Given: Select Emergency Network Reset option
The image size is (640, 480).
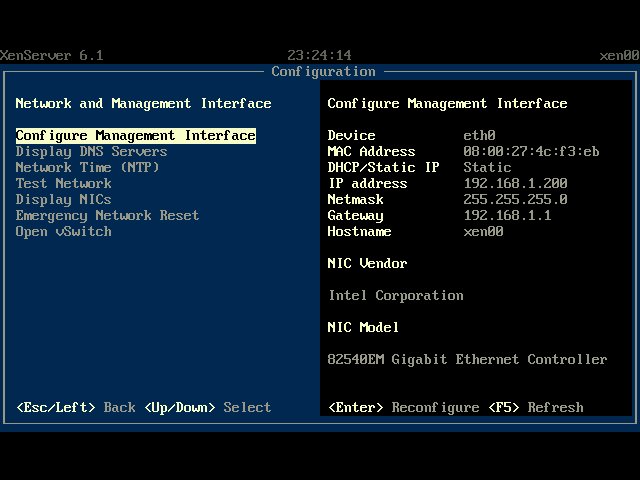Looking at the screenshot, I should (107, 216).
